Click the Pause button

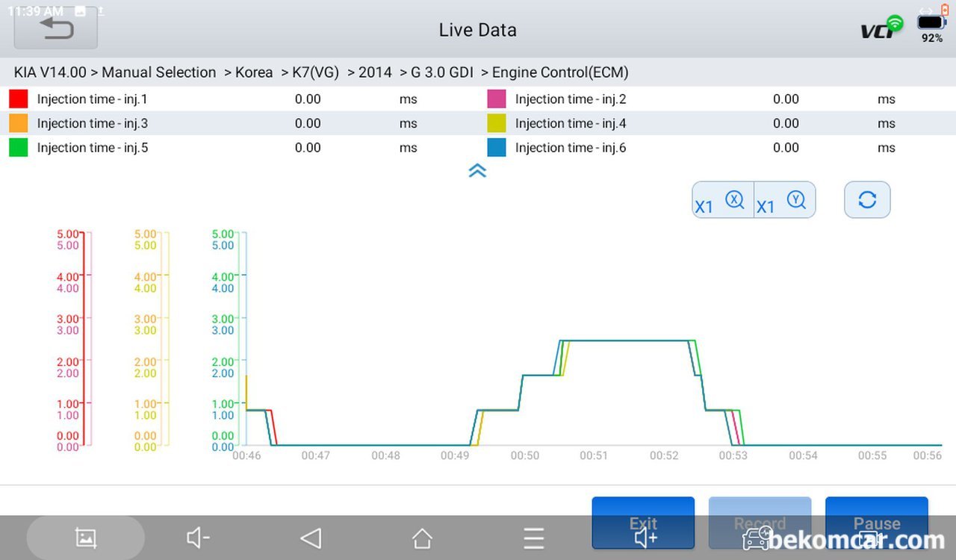tap(877, 523)
